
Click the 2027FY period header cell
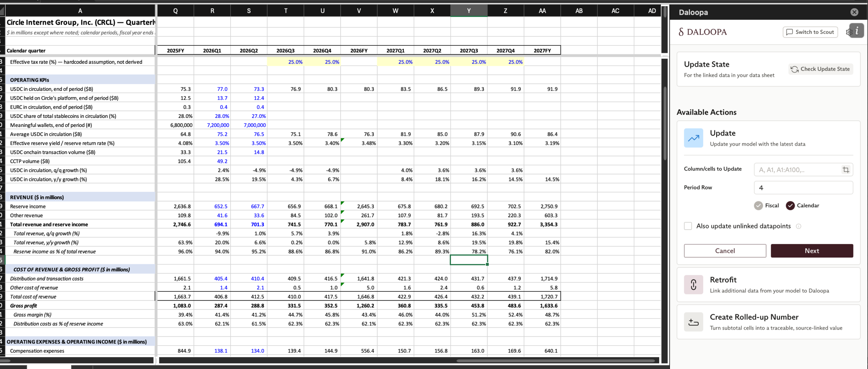[542, 50]
